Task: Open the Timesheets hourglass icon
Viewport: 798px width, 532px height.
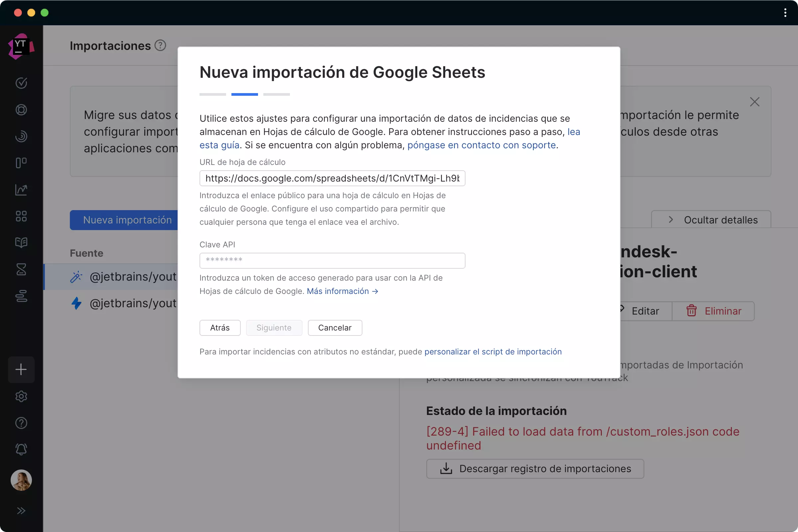Action: coord(21,269)
